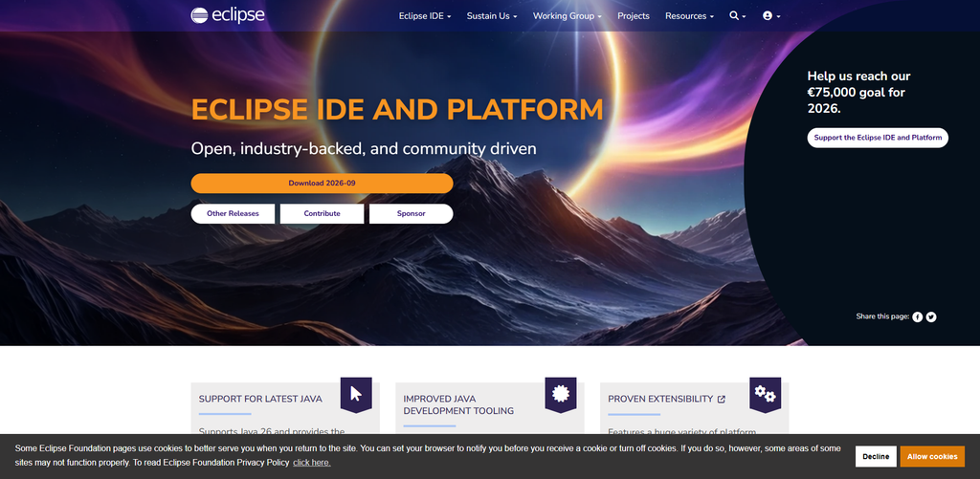This screenshot has width=980, height=479.
Task: Allow cookies in the banner
Action: [932, 456]
